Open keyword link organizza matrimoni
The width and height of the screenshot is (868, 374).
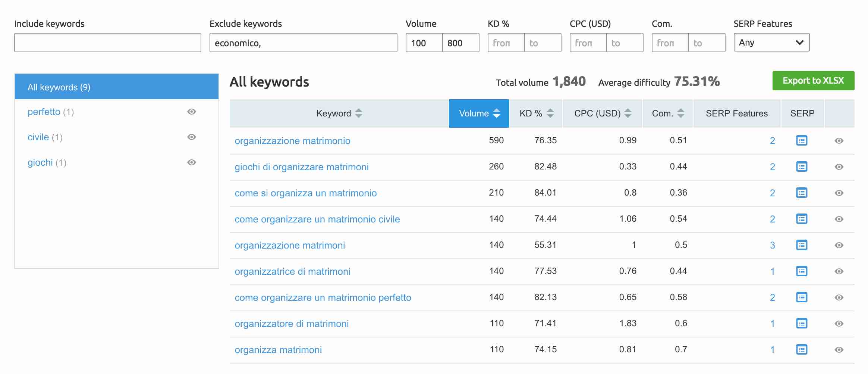[x=278, y=350]
